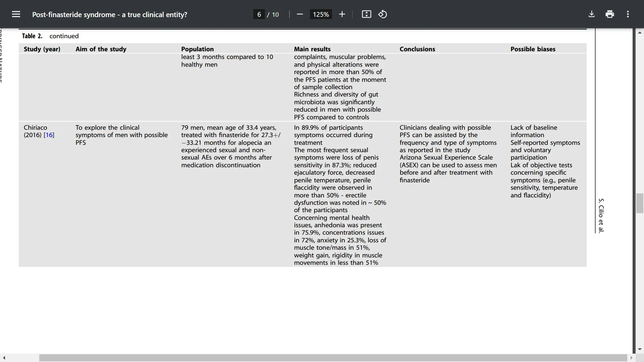The width and height of the screenshot is (644, 362).
Task: Click 'Lack of baseline' bias text
Action: [x=534, y=127]
